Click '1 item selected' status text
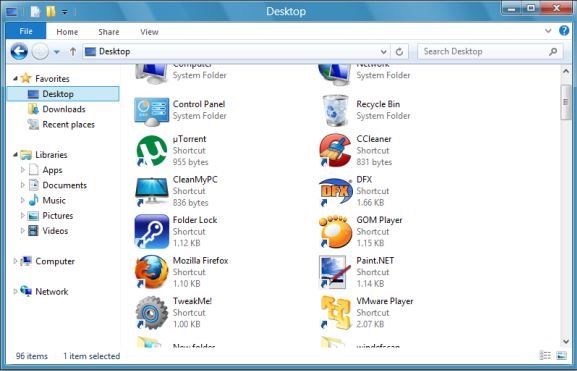This screenshot has height=371, width=577. 92,356
